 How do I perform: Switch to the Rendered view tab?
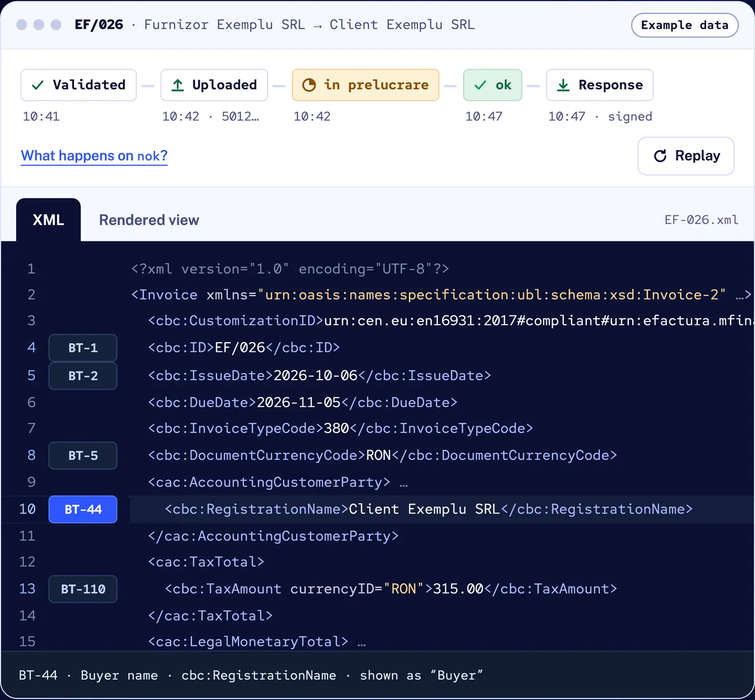click(x=149, y=220)
